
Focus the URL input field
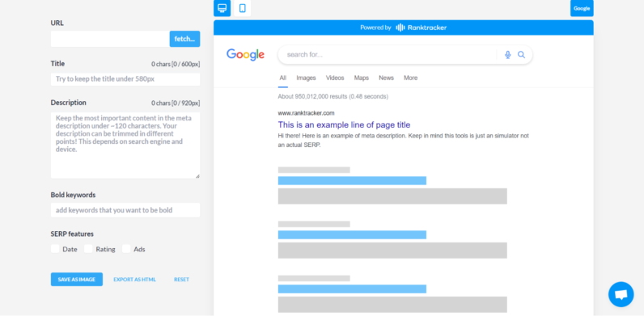[x=110, y=39]
